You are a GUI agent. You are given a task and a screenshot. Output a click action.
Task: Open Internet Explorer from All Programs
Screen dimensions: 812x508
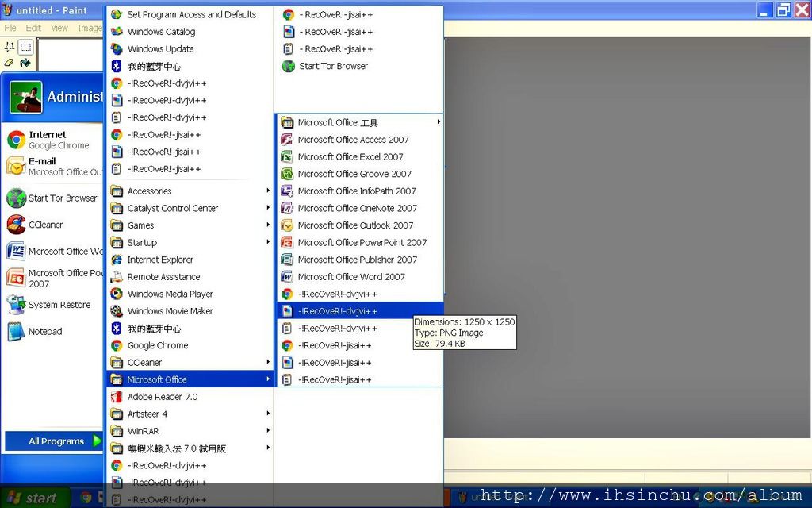[x=190, y=260]
